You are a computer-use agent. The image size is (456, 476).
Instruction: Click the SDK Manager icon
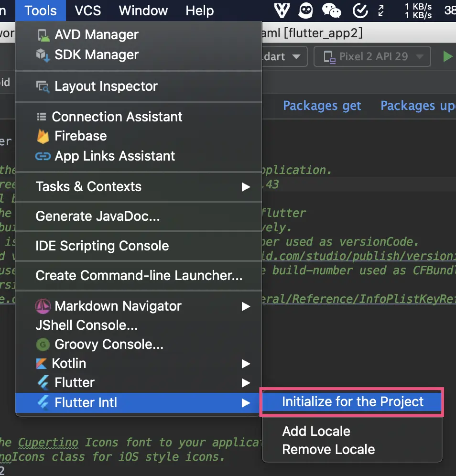coord(43,55)
